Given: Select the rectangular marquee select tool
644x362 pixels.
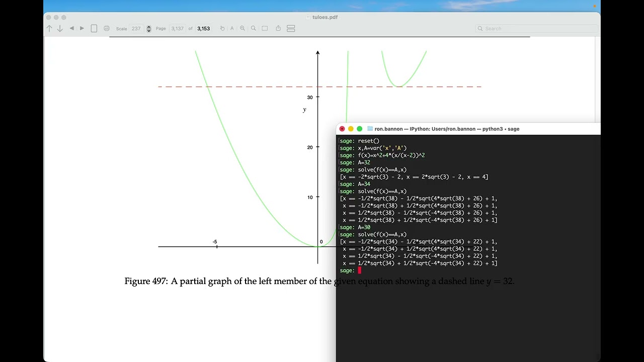Looking at the screenshot, I should point(265,29).
